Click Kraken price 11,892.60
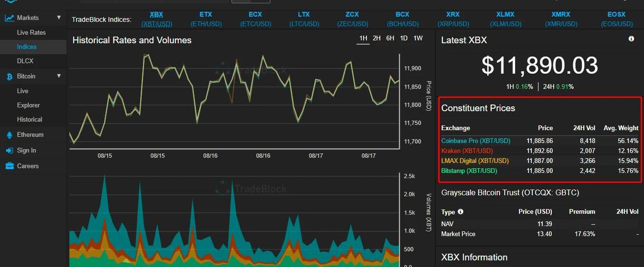Image resolution: width=644 pixels, height=267 pixels. click(x=539, y=151)
